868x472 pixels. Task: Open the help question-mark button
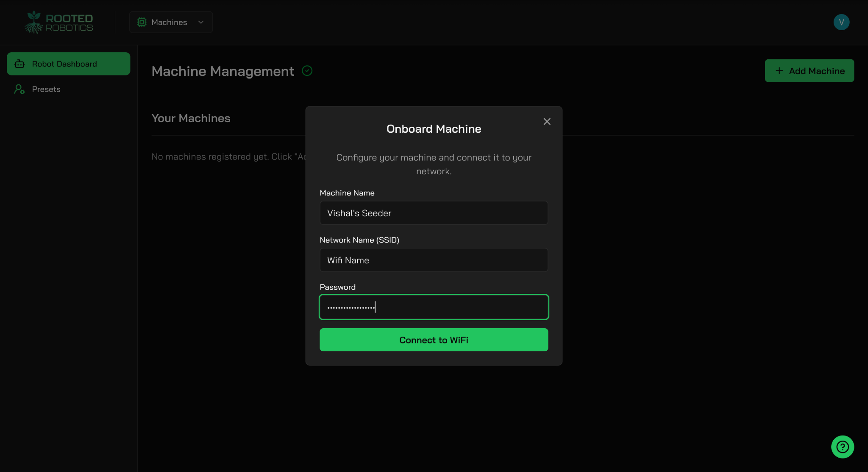(842, 447)
